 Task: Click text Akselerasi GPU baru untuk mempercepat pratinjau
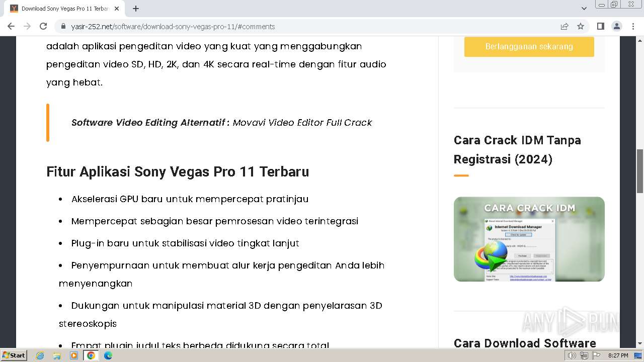[190, 199]
